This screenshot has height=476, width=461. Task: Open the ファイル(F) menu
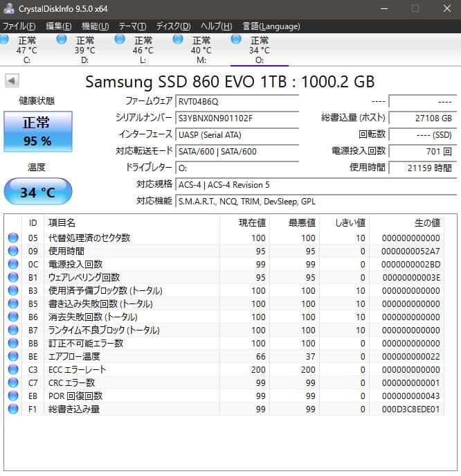coord(19,26)
